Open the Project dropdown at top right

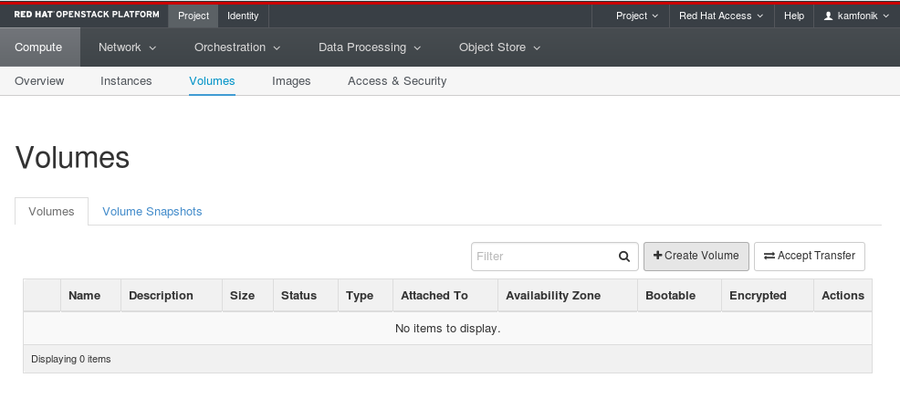tap(637, 16)
